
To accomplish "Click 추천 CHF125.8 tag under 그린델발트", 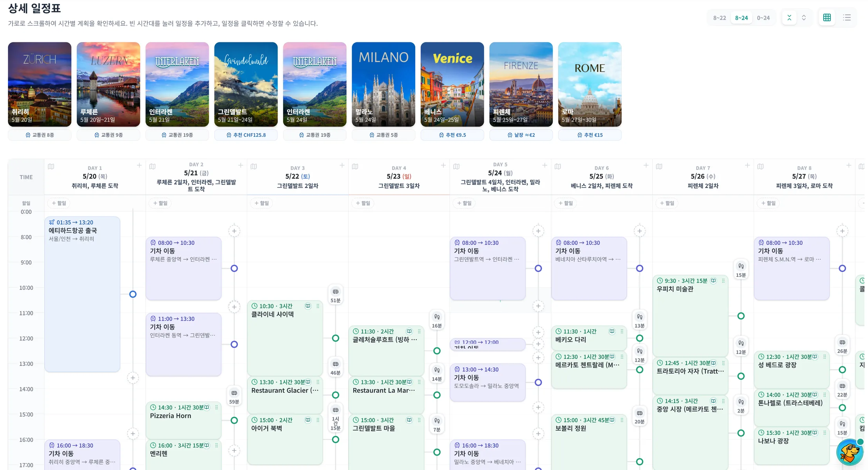I will click(x=246, y=135).
